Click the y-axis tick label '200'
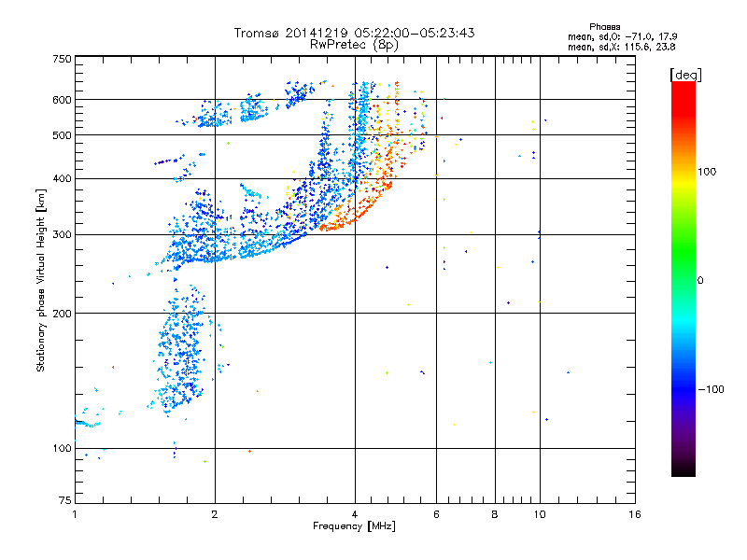 (x=62, y=314)
